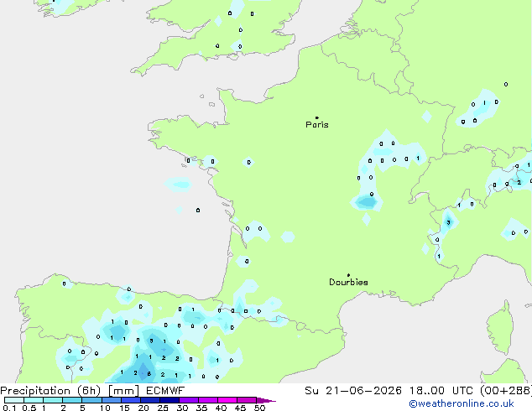
Task: Click the 'Precipitation (6h) [mm] ECMWF' title
Action: 92,391
